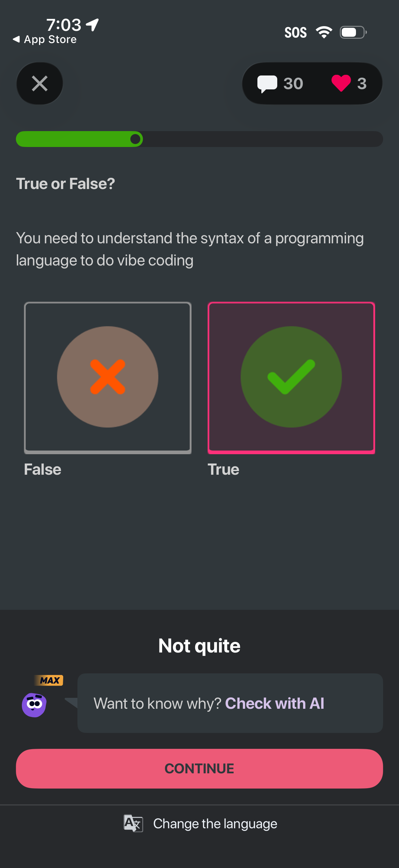This screenshot has width=399, height=868.
Task: Close the quiz with the X icon
Action: tap(39, 83)
